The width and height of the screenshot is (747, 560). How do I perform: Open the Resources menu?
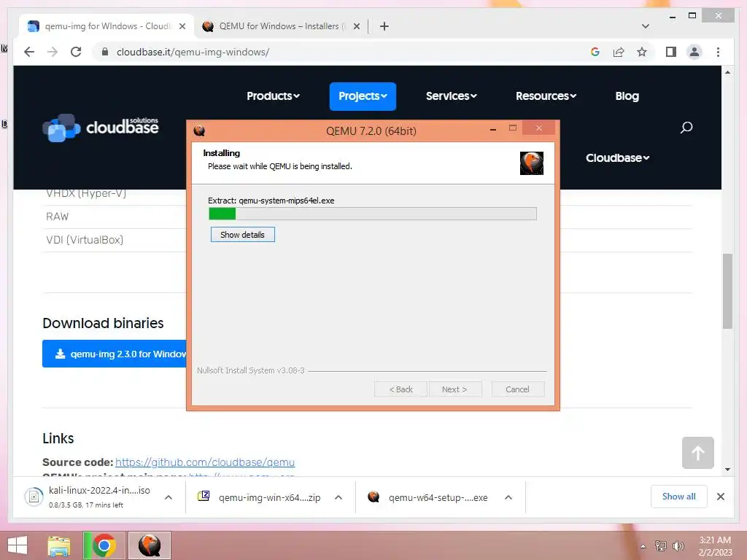[546, 96]
